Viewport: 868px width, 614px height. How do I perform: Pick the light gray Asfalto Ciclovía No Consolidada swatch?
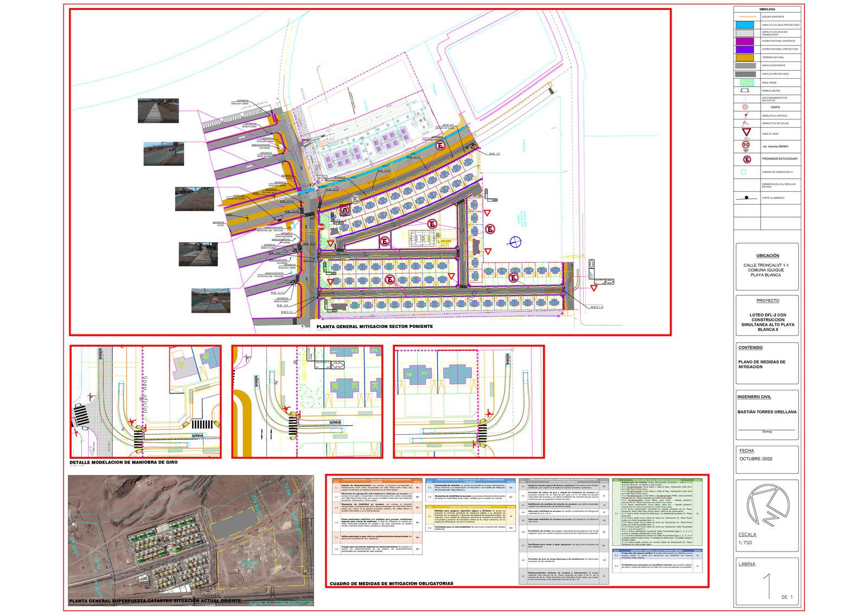pos(745,33)
